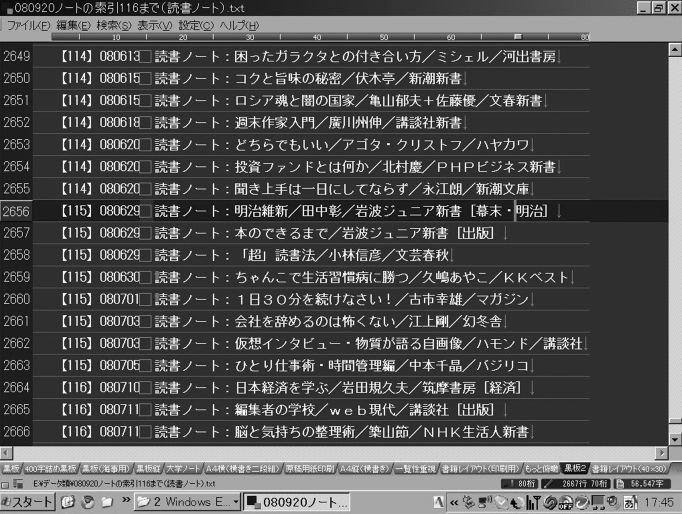This screenshot has width=682, height=514.
Task: Click line number 2656
Action: tap(17, 211)
